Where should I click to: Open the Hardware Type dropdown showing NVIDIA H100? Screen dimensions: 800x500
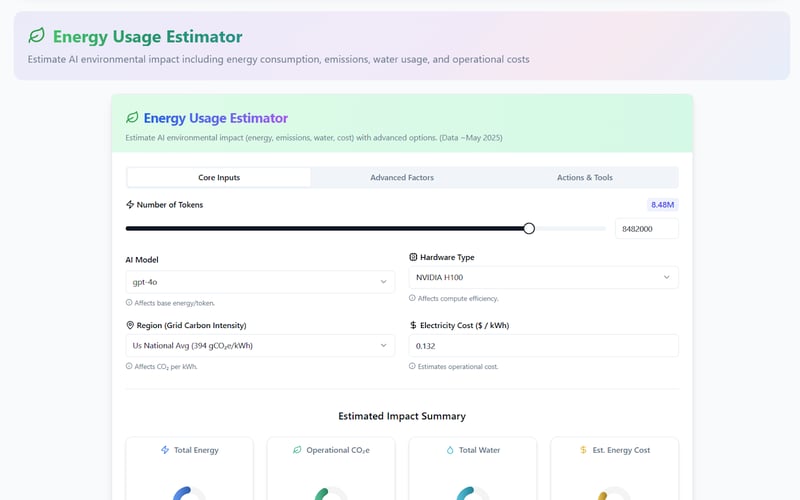pyautogui.click(x=543, y=277)
